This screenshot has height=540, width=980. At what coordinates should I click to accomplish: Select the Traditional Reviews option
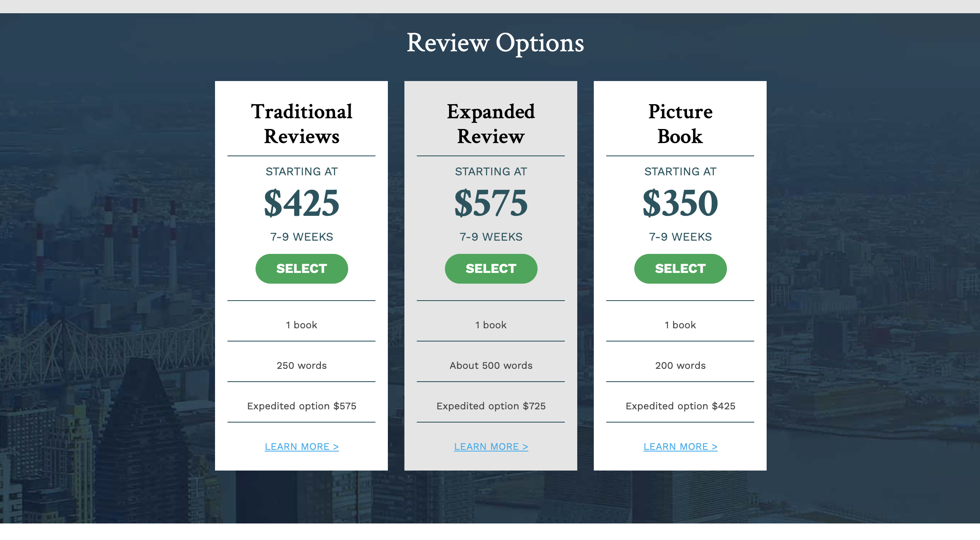[x=301, y=269]
